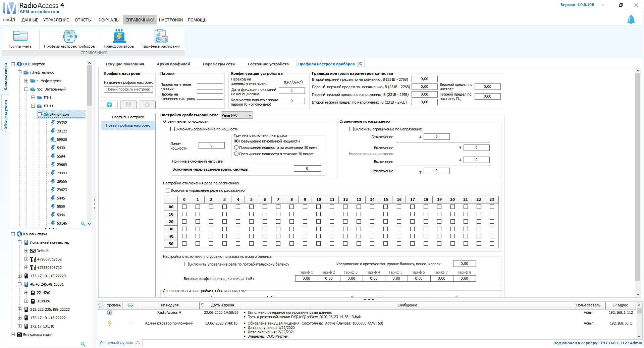Open the Тарифные расписания icon

tap(161, 36)
